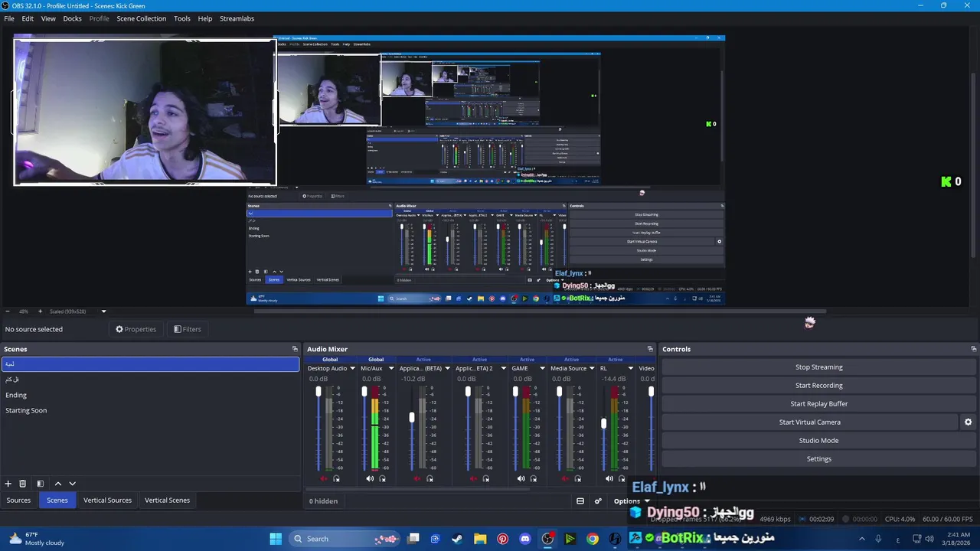Add a new scene with plus icon
Viewport: 980px width, 551px height.
8,484
